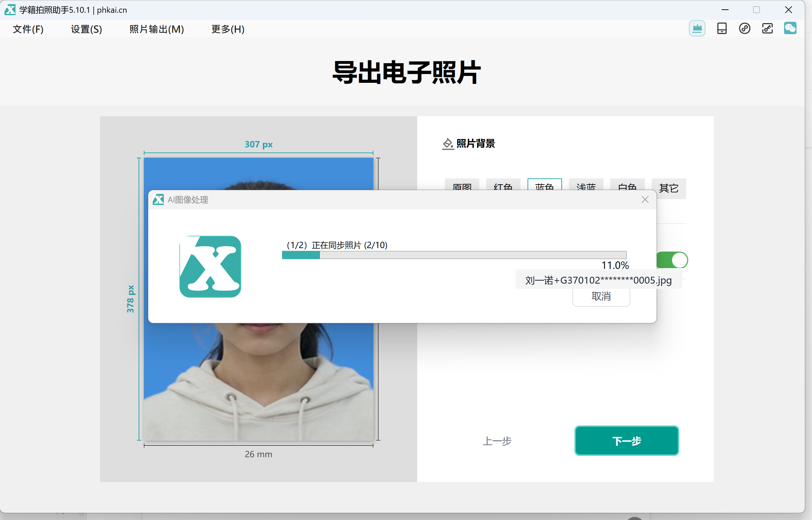This screenshot has width=812, height=520.
Task: Select the 其它 background option
Action: 669,188
